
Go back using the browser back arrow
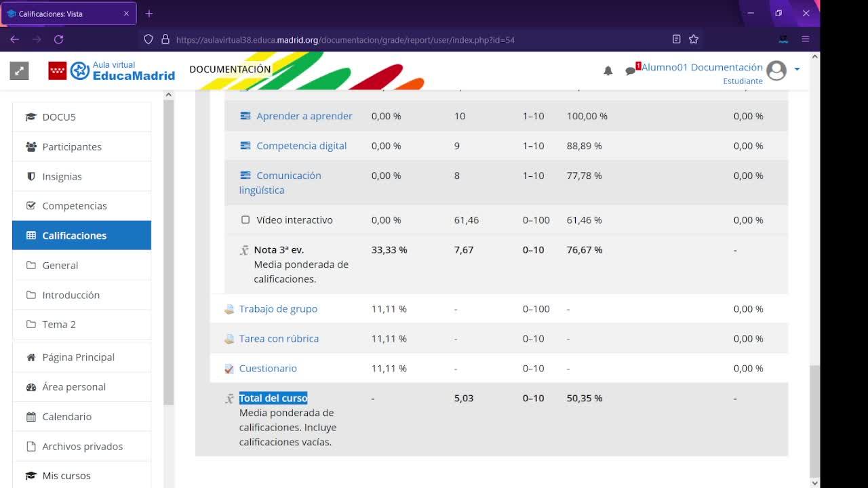(x=15, y=39)
